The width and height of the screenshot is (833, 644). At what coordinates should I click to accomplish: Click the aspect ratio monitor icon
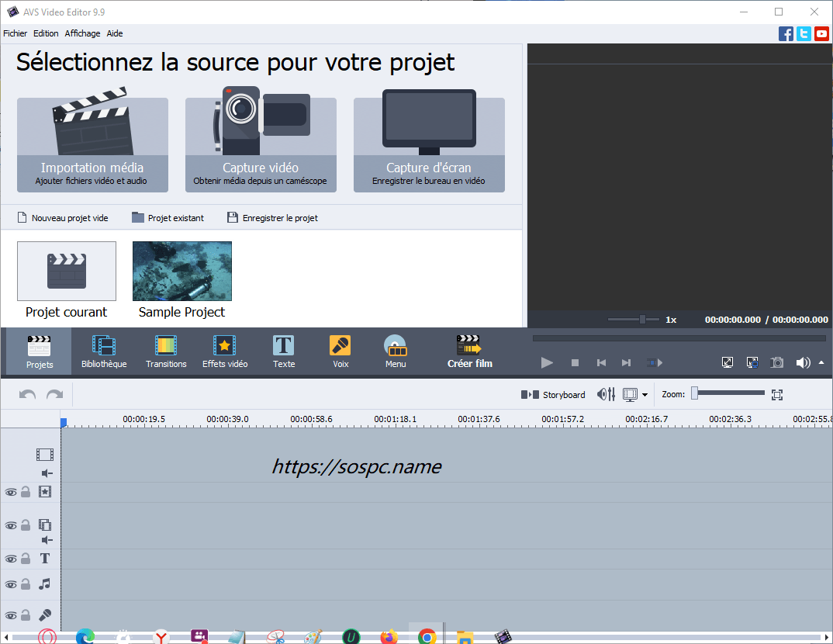pyautogui.click(x=630, y=395)
